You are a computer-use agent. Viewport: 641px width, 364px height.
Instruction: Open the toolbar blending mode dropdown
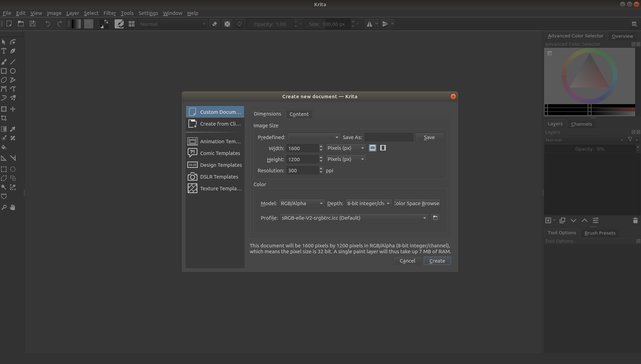pos(173,24)
